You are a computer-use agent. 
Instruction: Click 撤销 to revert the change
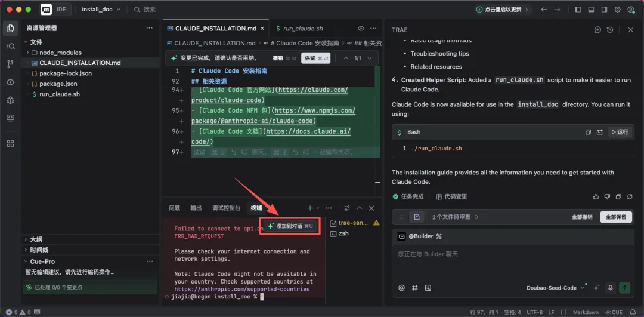click(284, 59)
